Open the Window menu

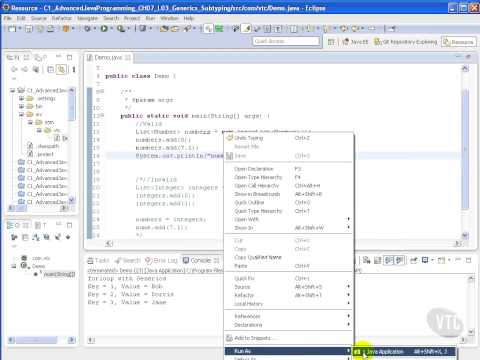169,18
